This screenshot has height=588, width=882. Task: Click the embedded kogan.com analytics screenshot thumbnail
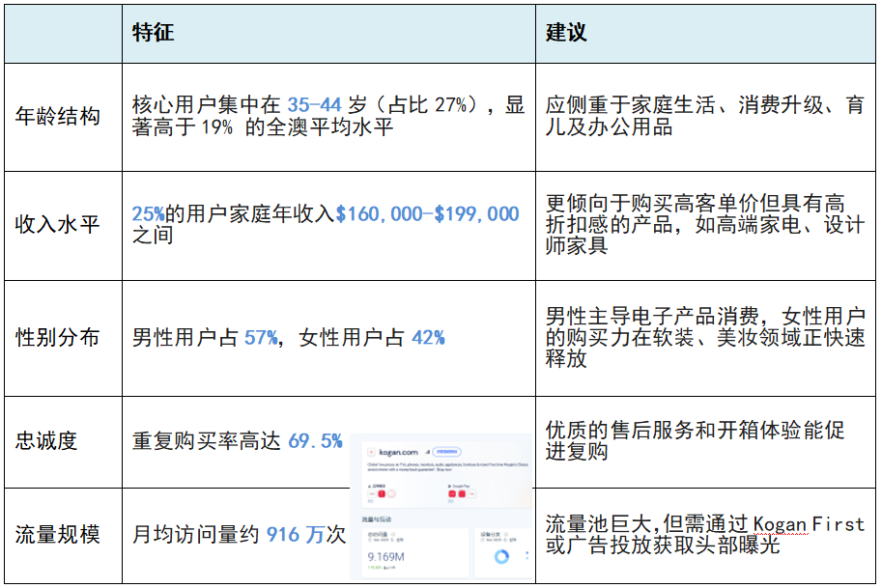[x=441, y=507]
